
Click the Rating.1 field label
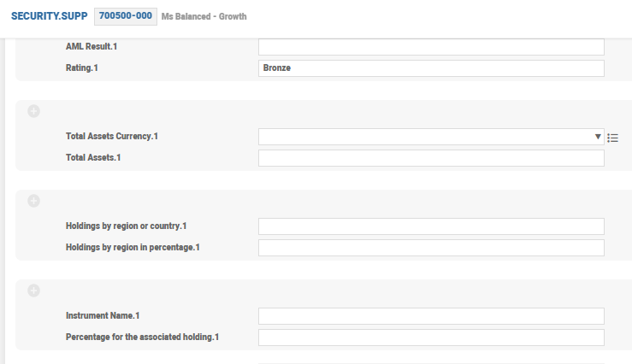point(87,68)
